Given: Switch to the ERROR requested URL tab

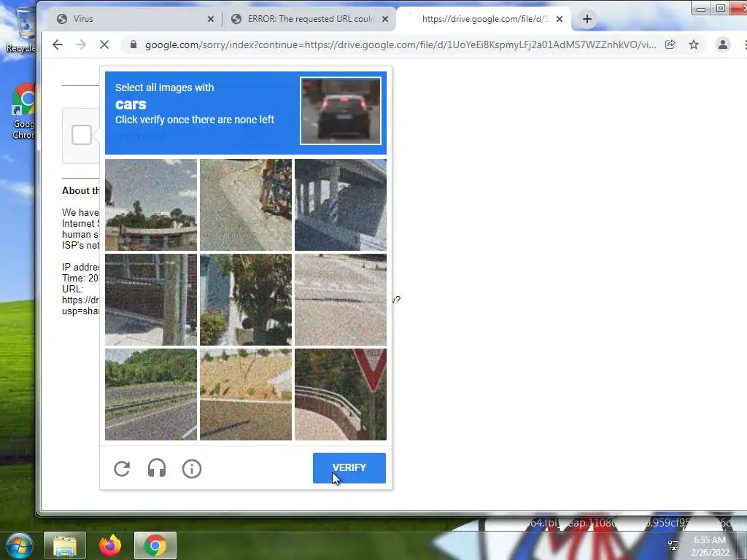Looking at the screenshot, I should tap(309, 19).
